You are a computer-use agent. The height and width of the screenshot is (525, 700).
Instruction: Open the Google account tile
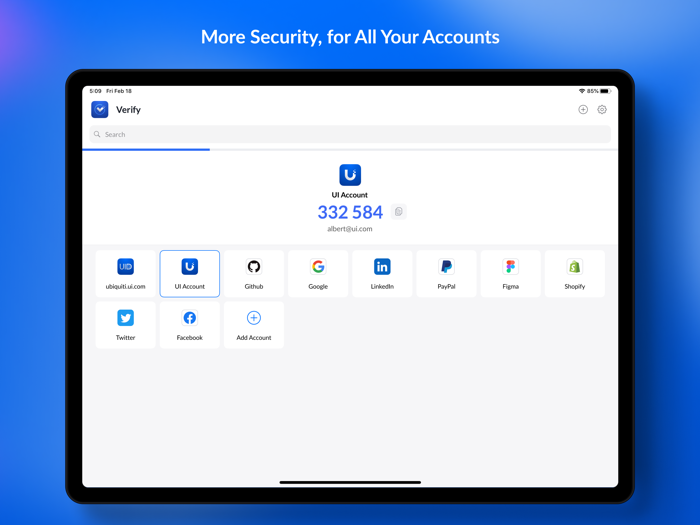pos(318,274)
